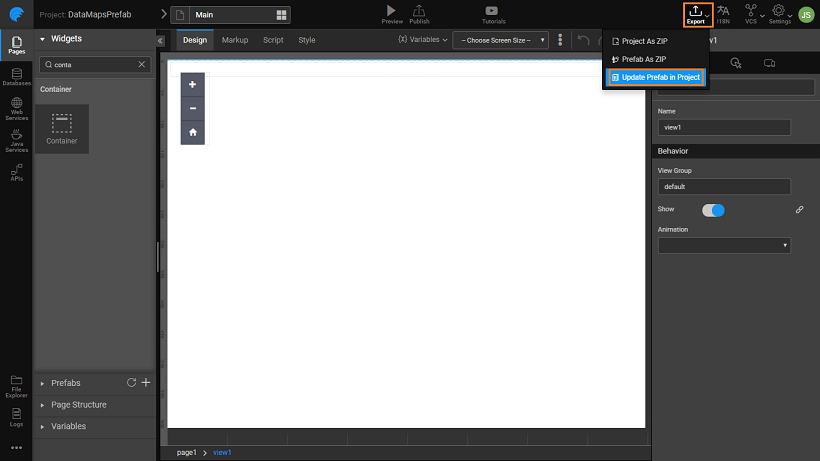The width and height of the screenshot is (820, 461).
Task: Open Web Services in left sidebar
Action: (15, 108)
